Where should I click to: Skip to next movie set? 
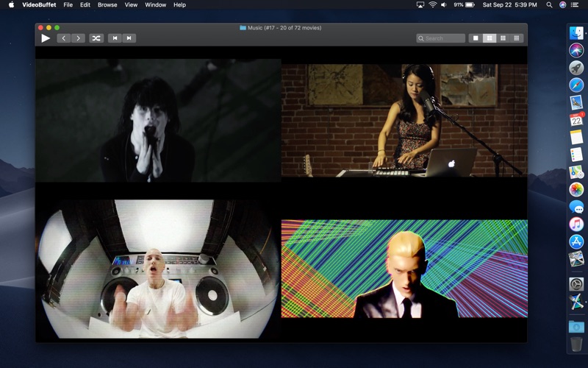point(129,38)
